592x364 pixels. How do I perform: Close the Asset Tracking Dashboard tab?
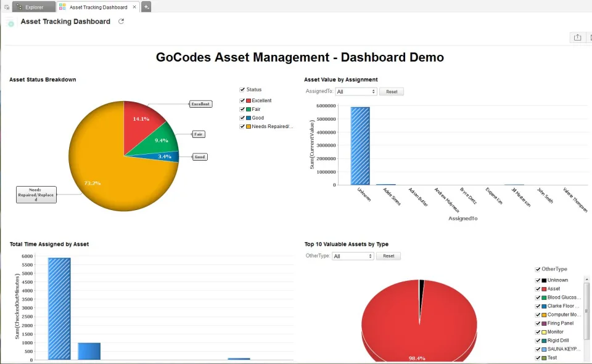click(134, 7)
